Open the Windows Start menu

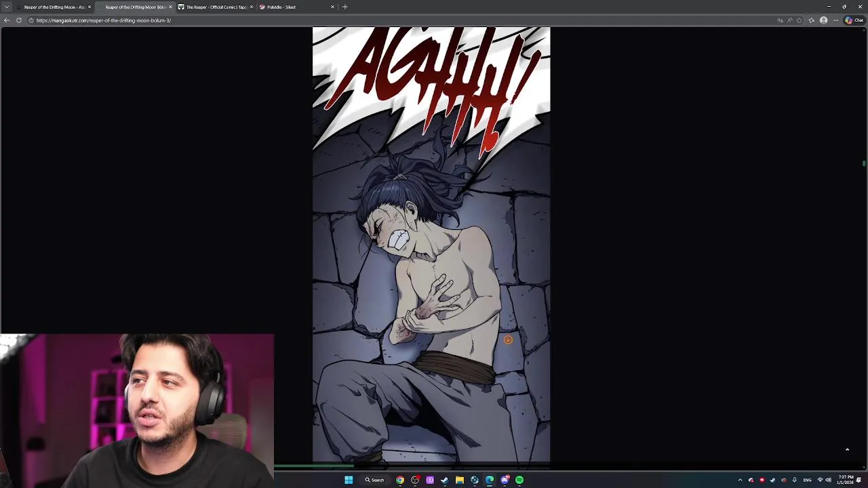pyautogui.click(x=349, y=480)
